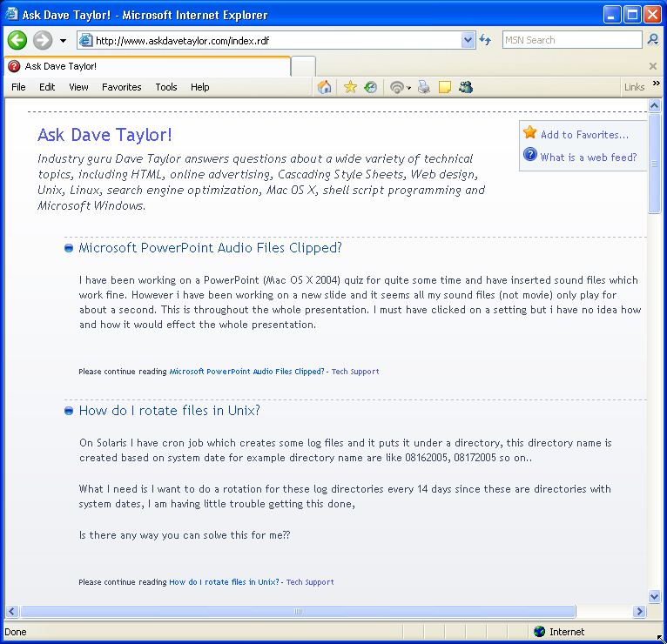Click the search magnifier icon

point(653,40)
